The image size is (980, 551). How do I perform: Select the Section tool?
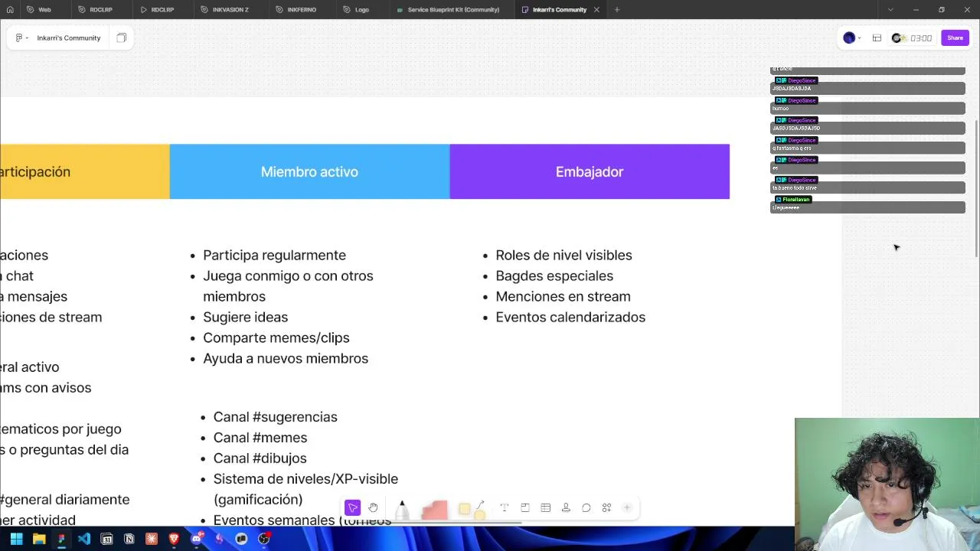click(524, 507)
